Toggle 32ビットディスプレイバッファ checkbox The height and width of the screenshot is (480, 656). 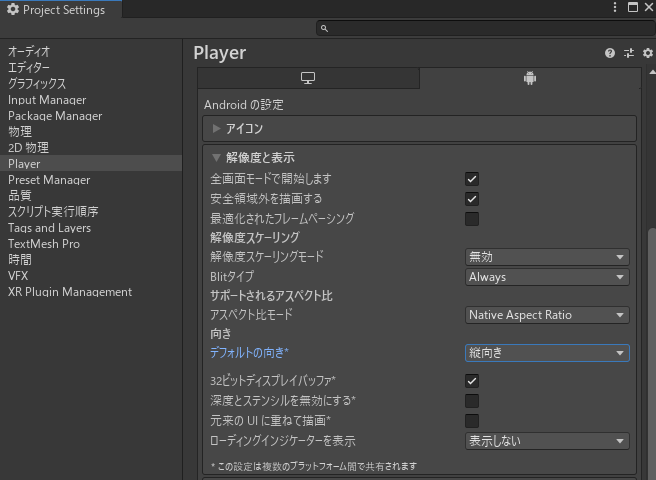click(472, 381)
